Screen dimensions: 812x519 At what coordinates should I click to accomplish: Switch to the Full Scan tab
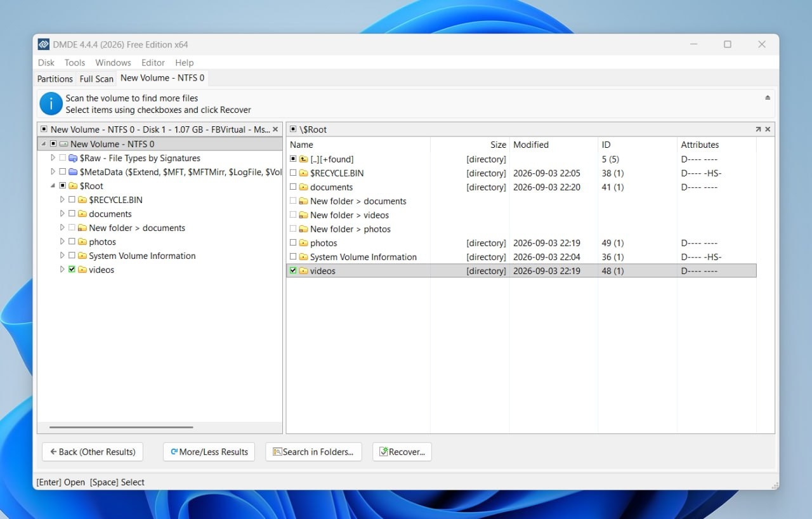96,79
